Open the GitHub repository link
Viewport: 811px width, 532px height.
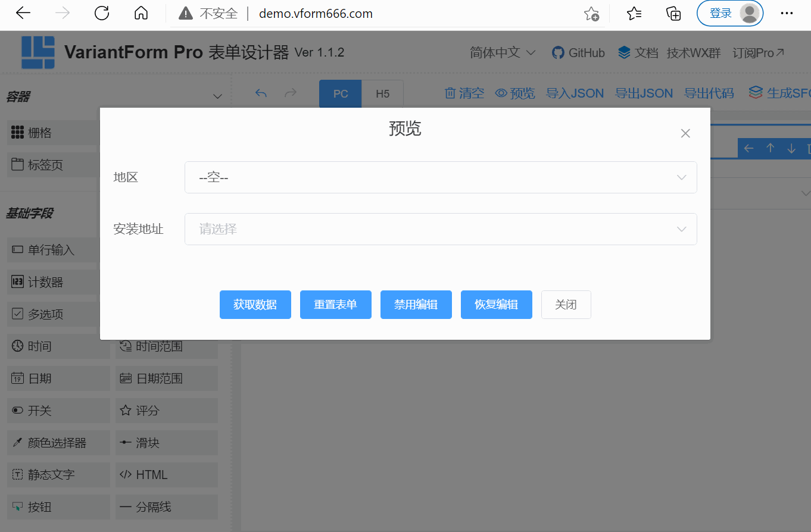click(578, 52)
